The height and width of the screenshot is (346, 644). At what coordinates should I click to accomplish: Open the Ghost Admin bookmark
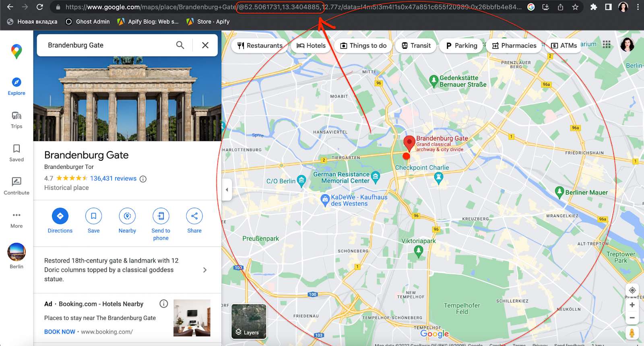tap(87, 22)
